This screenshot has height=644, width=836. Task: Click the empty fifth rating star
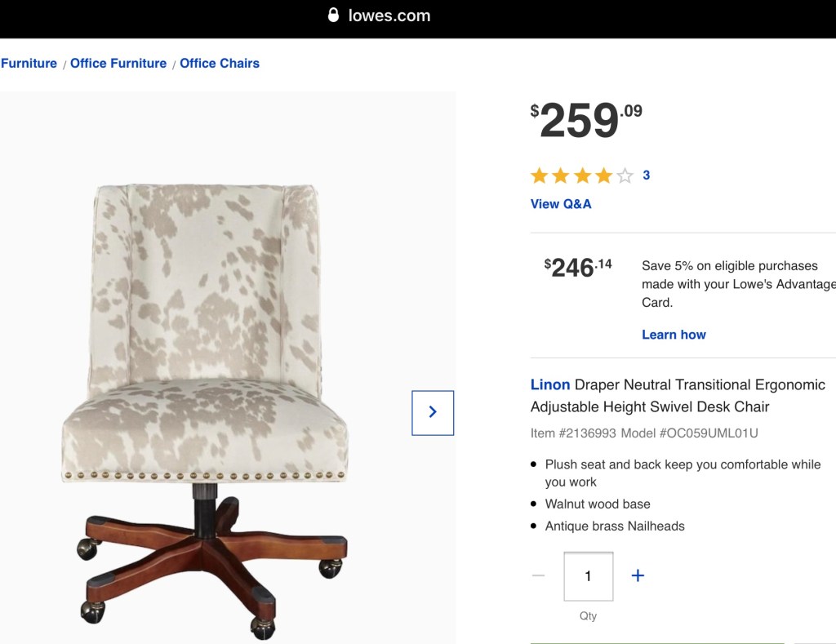(x=625, y=175)
